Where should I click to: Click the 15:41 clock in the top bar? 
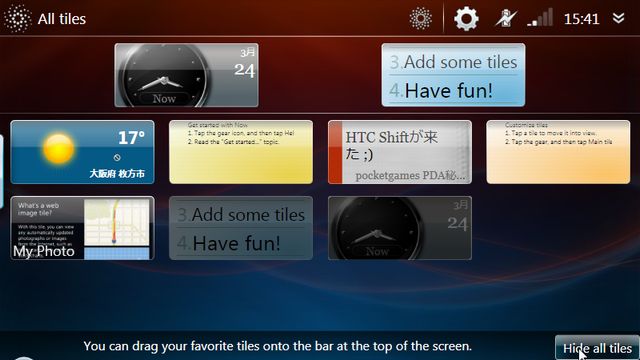pyautogui.click(x=581, y=19)
